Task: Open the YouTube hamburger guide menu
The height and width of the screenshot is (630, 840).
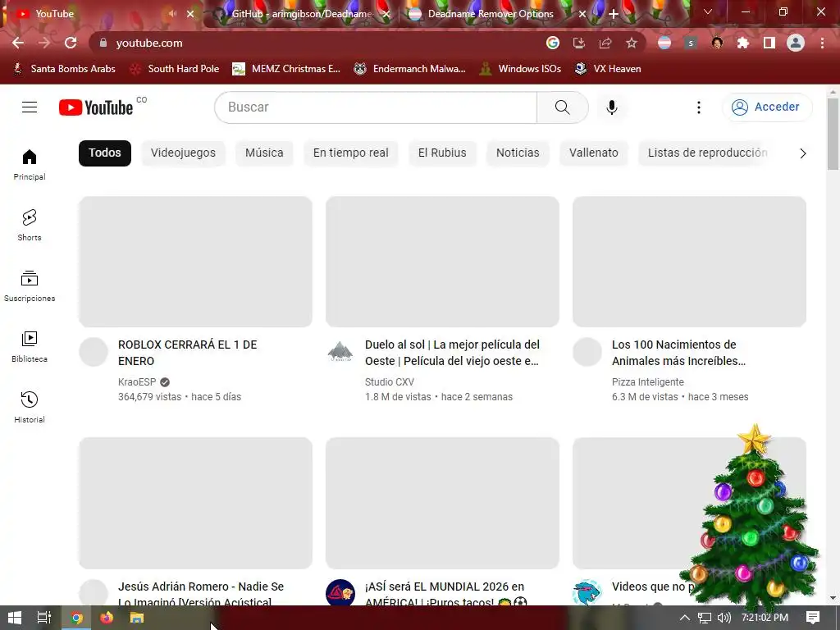Action: (30, 107)
